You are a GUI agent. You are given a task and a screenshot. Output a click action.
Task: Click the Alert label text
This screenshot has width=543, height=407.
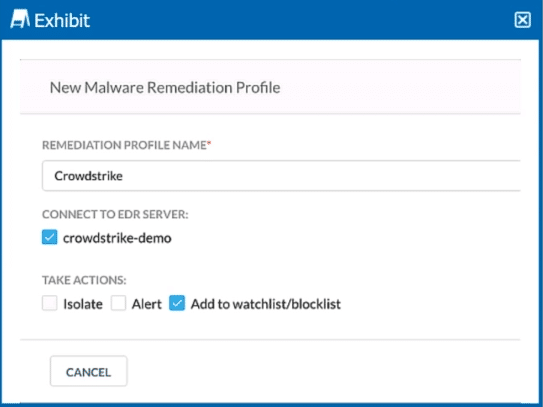[146, 304]
